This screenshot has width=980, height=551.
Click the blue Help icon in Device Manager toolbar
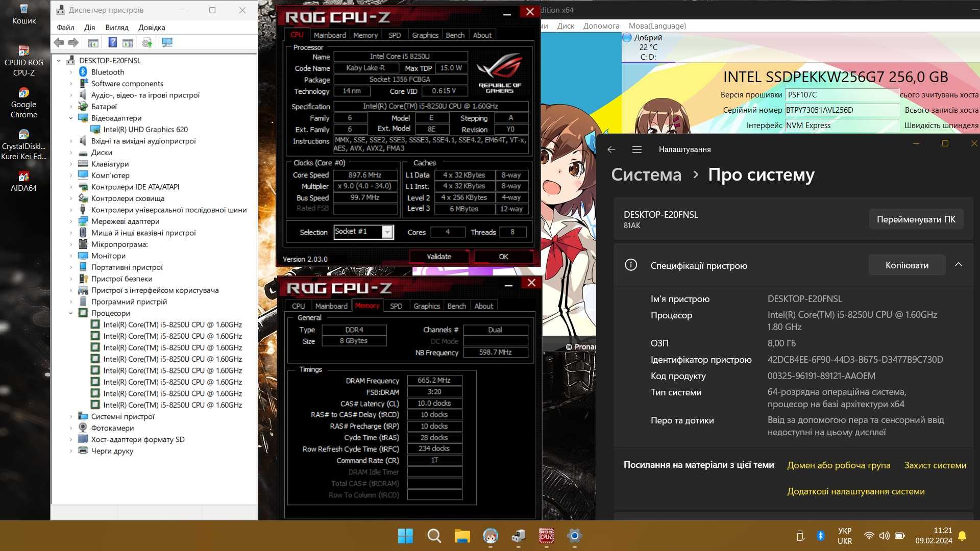(113, 43)
